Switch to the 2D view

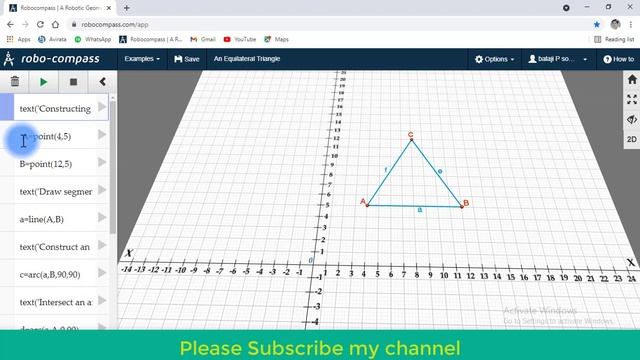pyautogui.click(x=632, y=139)
